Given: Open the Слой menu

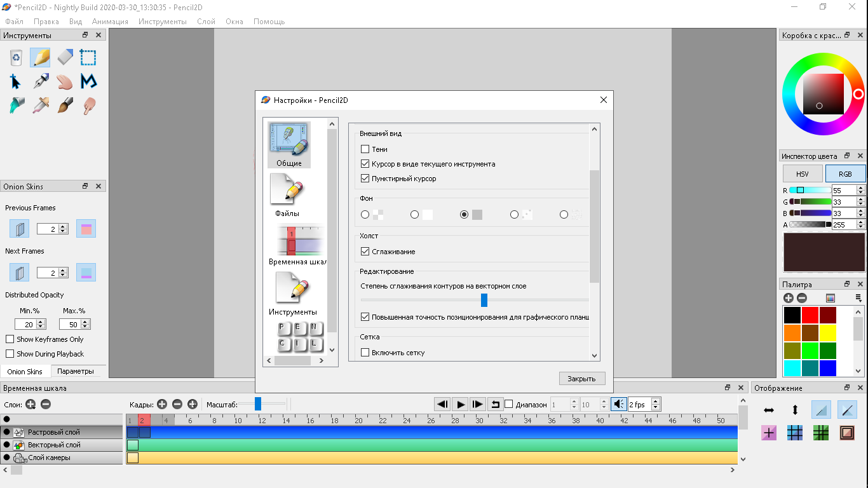Looking at the screenshot, I should (x=206, y=22).
